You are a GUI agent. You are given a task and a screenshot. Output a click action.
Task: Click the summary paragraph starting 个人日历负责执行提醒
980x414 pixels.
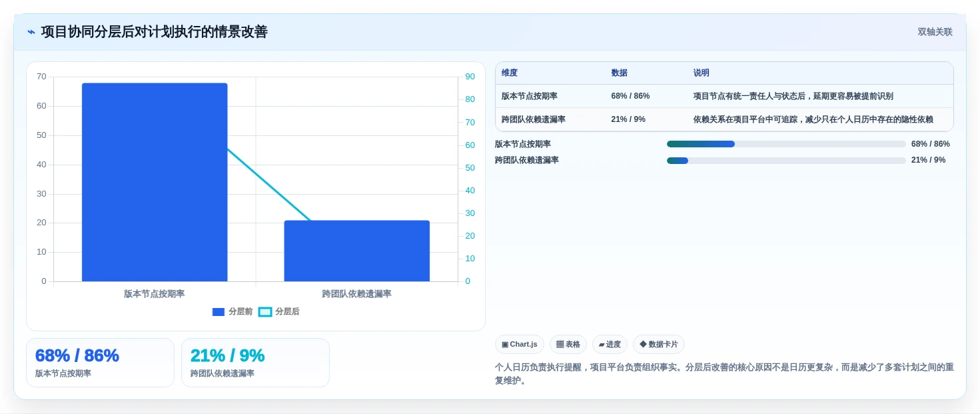point(724,374)
